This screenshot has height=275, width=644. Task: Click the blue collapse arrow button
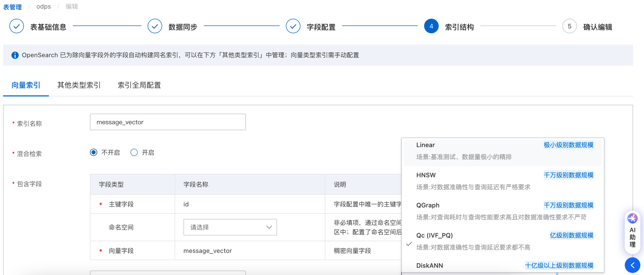coord(633,265)
